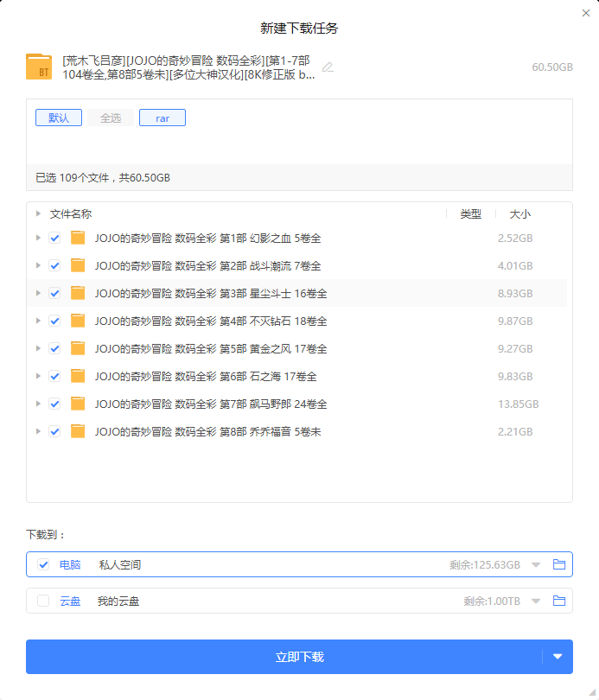The image size is (599, 700).
Task: Expand the 第7部 飙马野郎 folder
Action: point(38,404)
